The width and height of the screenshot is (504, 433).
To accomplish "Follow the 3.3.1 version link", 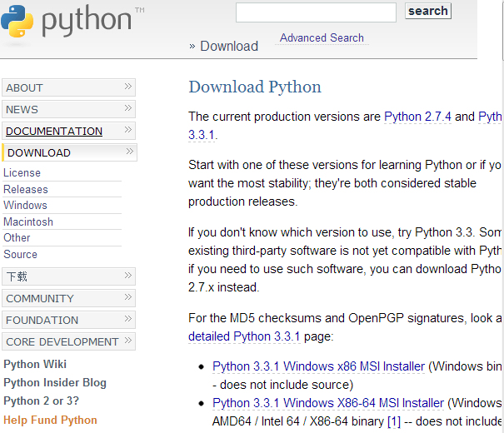I will (202, 135).
